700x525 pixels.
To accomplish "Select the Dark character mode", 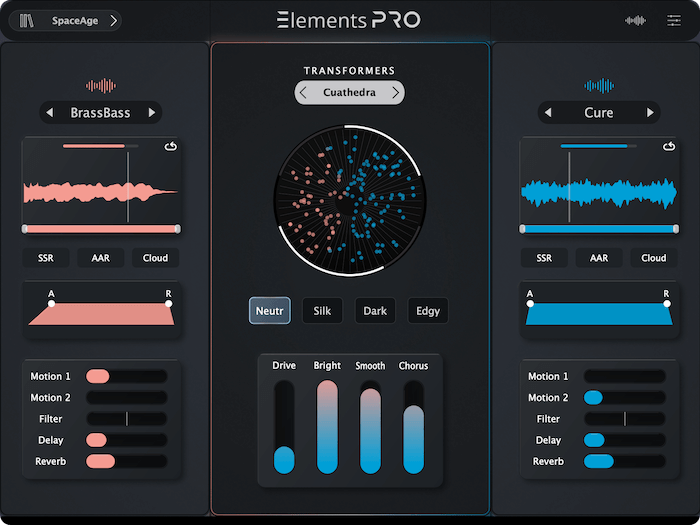I will pos(375,311).
